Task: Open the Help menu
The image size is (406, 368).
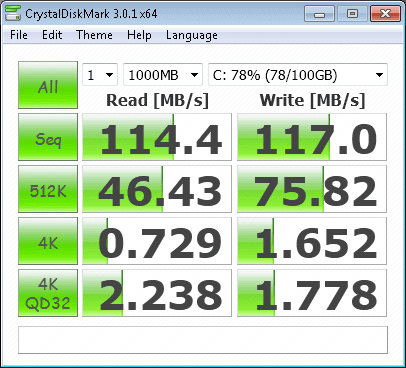Action: click(139, 35)
